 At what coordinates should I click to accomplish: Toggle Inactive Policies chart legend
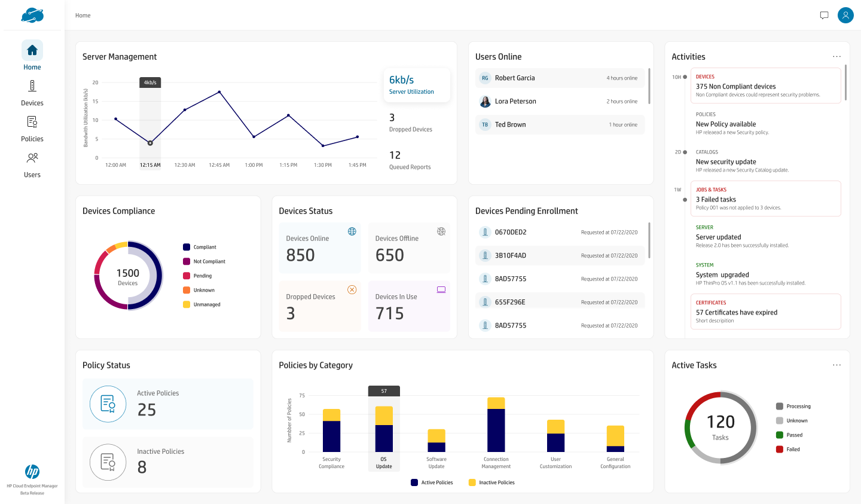pos(491,482)
